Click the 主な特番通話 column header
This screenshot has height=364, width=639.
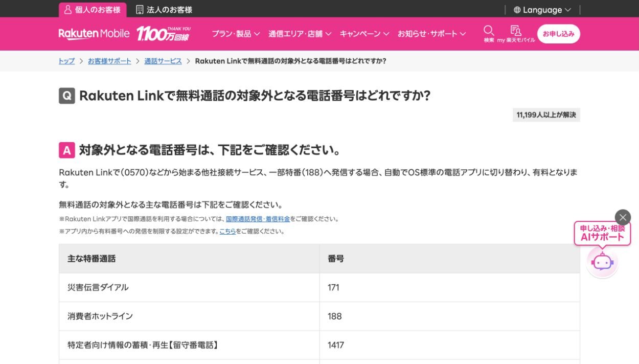pyautogui.click(x=189, y=259)
